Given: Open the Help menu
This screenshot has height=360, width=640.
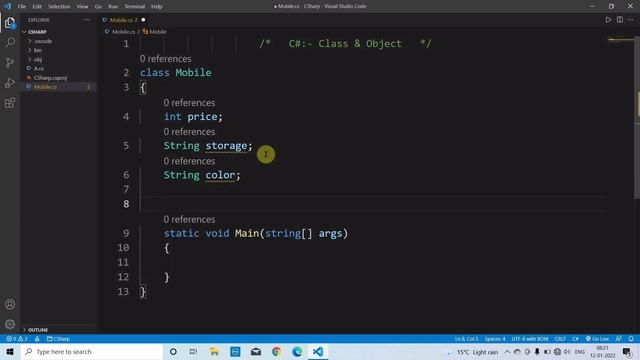Looking at the screenshot, I should [157, 7].
